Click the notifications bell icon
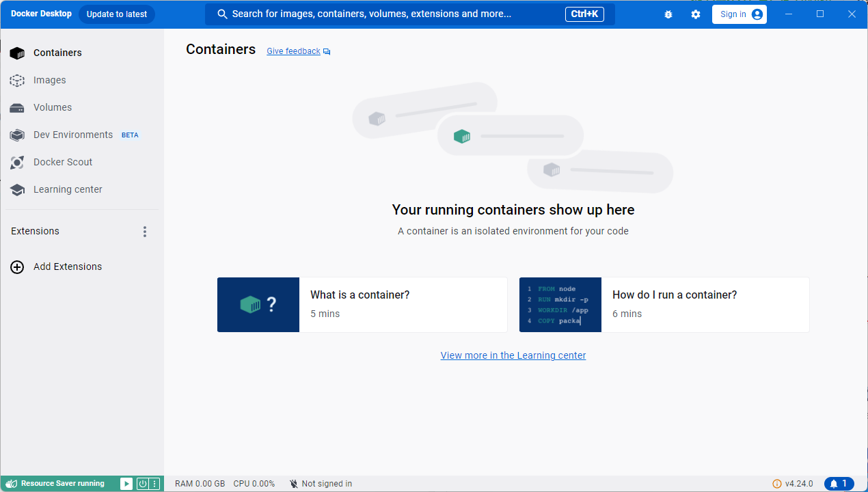 833,484
